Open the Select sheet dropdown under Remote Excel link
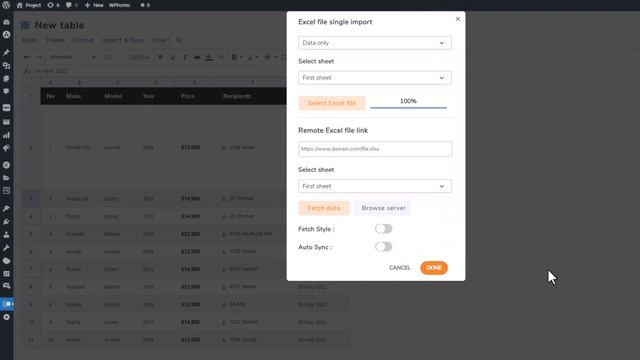 point(375,186)
